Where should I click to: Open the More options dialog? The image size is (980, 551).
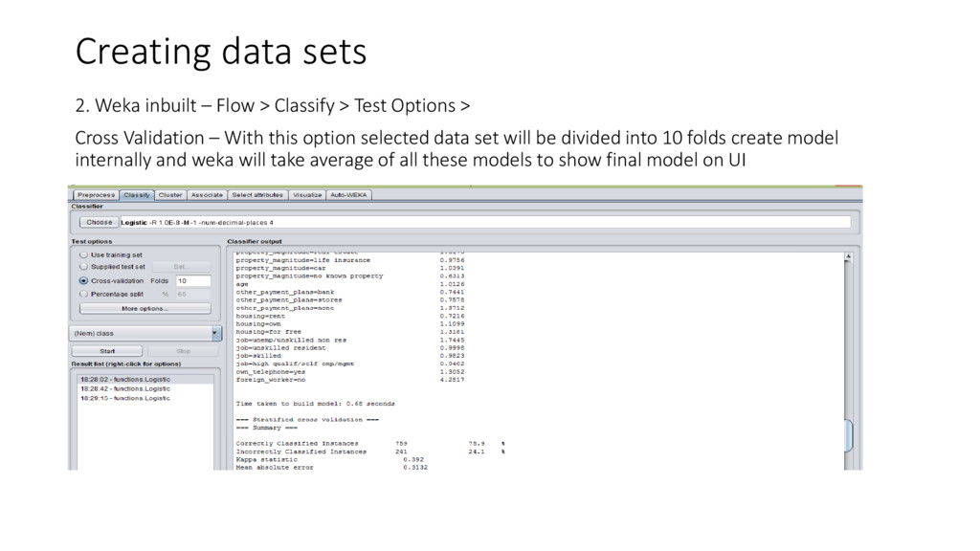click(145, 309)
